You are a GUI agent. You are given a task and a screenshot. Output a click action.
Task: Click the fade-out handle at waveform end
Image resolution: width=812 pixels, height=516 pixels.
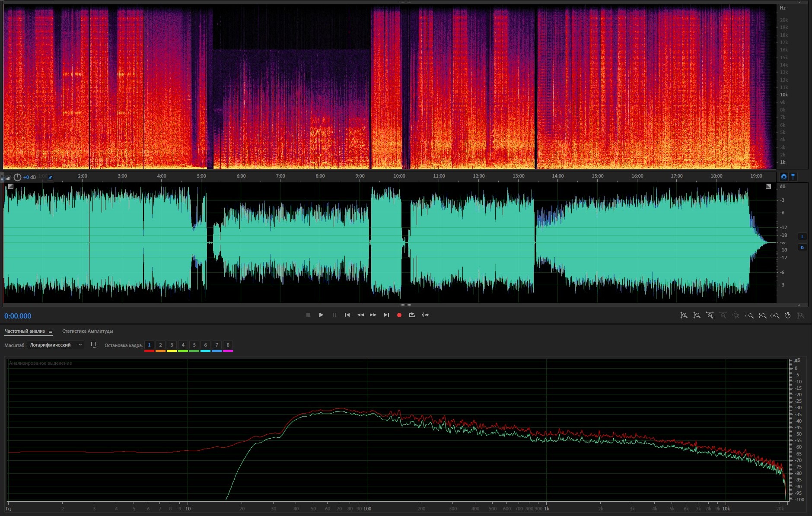click(768, 186)
